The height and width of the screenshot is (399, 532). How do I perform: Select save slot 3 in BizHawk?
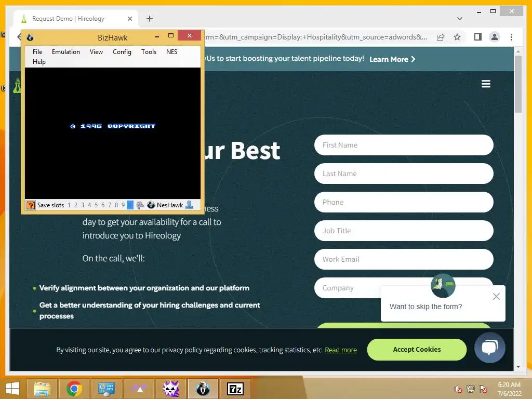[83, 205]
